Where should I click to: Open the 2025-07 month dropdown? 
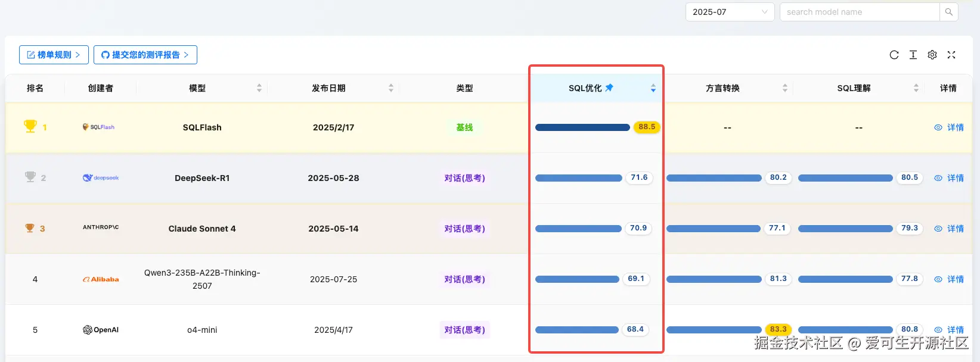point(730,12)
